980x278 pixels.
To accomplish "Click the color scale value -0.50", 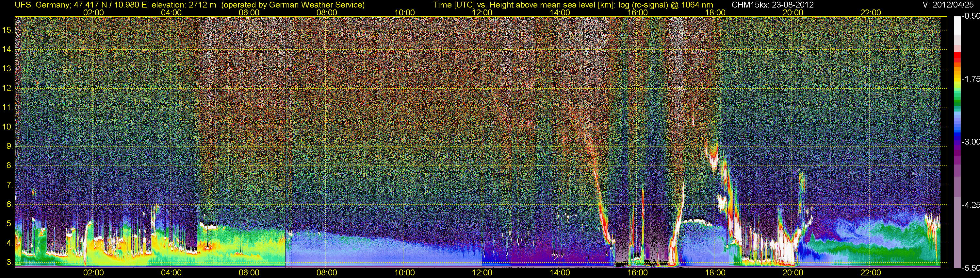I will [x=971, y=16].
